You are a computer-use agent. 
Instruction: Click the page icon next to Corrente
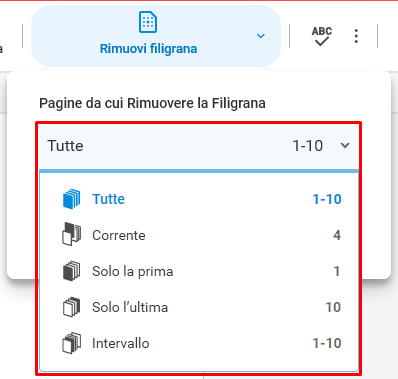(72, 234)
